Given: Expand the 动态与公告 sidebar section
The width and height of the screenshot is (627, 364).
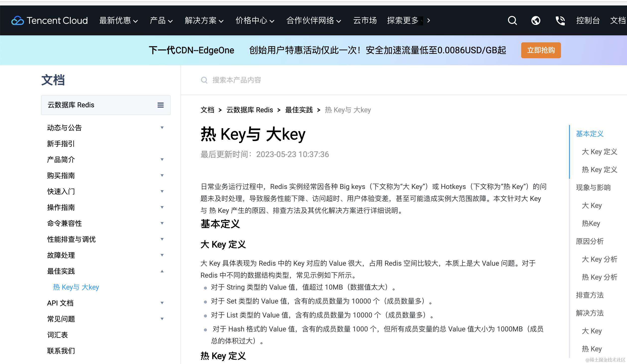Looking at the screenshot, I should pyautogui.click(x=162, y=128).
